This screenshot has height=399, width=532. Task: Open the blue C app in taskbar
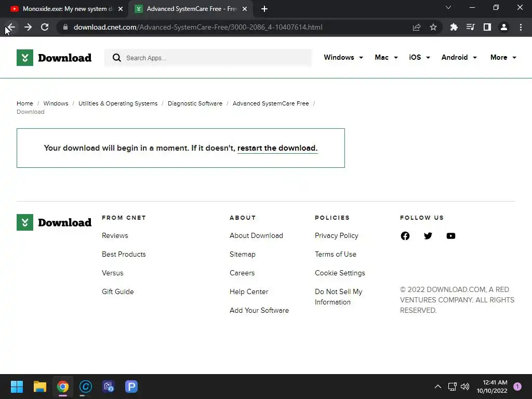coord(86,387)
